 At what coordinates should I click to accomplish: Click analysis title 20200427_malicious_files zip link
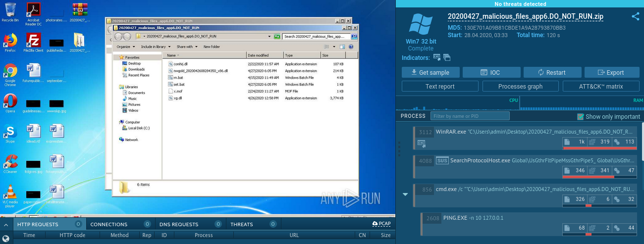(526, 16)
